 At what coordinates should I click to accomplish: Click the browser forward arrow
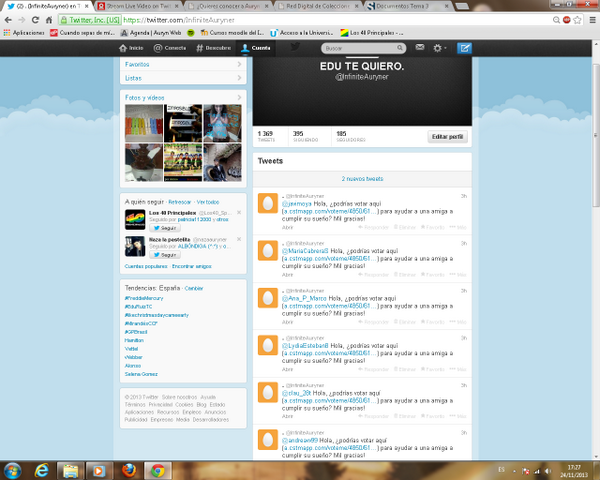[x=22, y=20]
